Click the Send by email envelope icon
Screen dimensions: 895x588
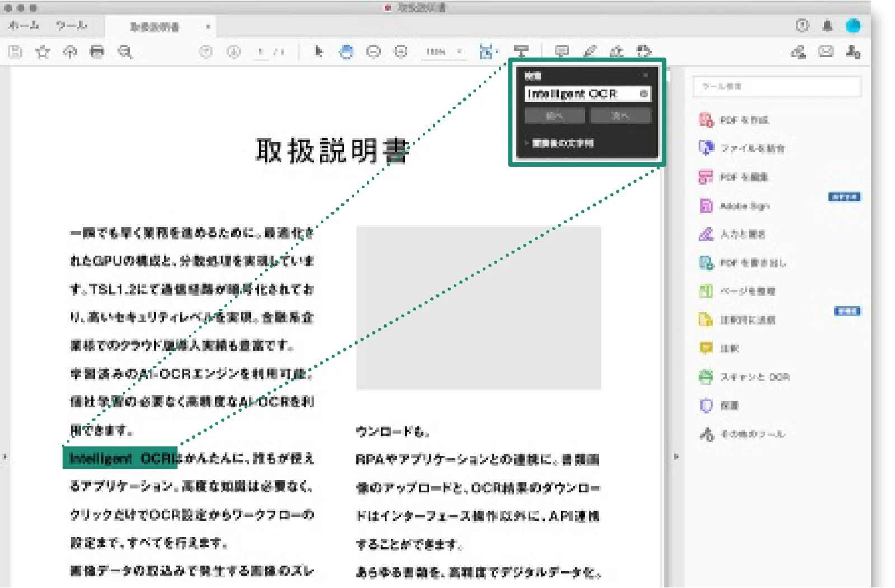(826, 52)
